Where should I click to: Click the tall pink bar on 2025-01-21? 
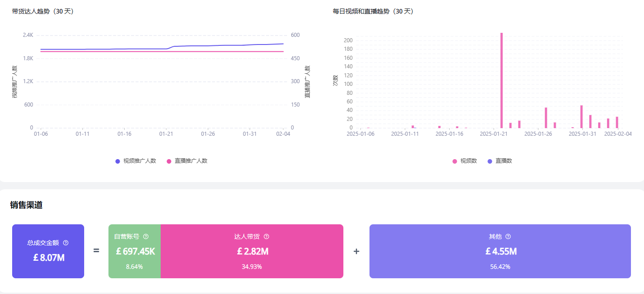tap(501, 81)
